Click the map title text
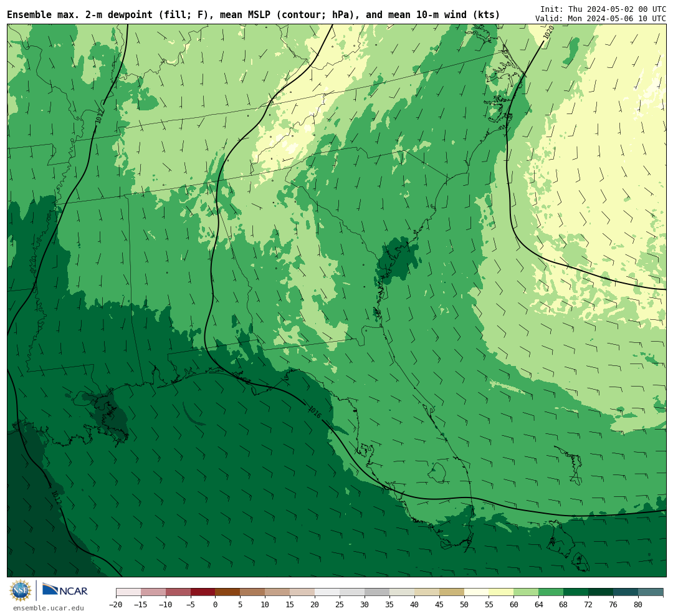 click(x=253, y=15)
